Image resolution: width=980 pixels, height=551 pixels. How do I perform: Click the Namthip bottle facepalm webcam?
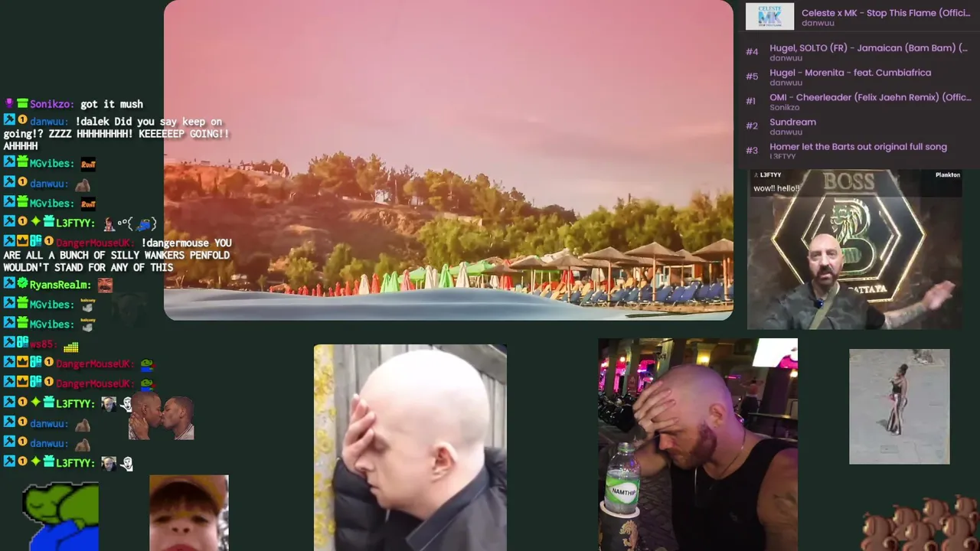[697, 445]
